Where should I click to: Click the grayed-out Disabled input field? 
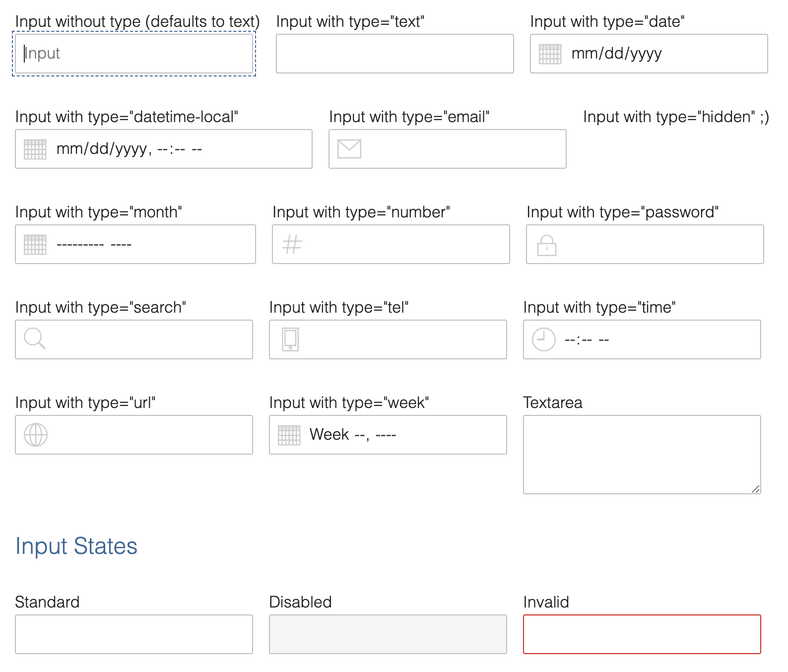coord(388,634)
